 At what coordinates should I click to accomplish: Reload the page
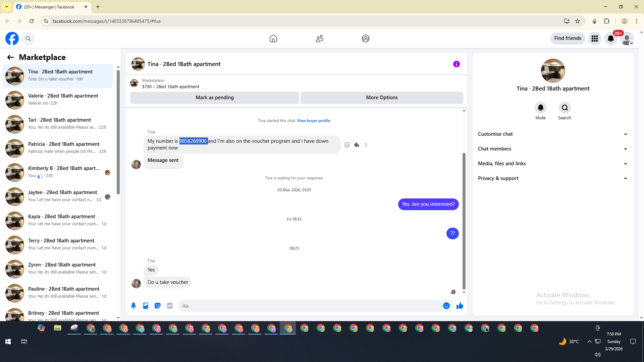[x=32, y=21]
